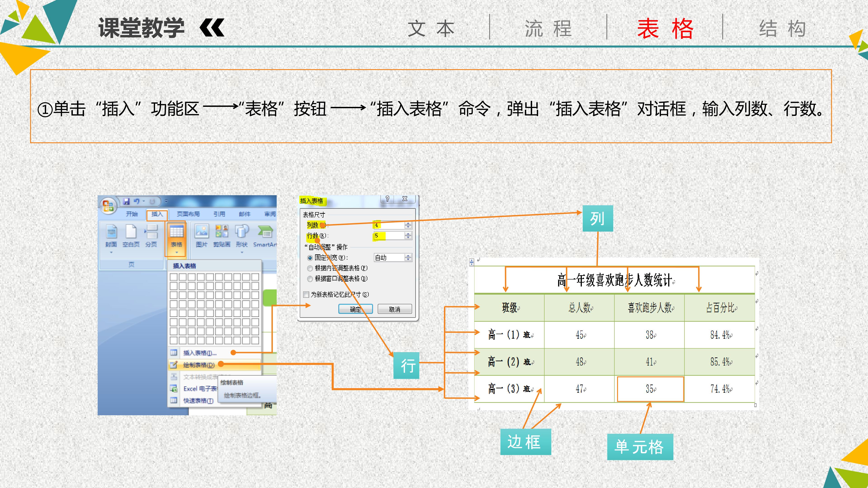Check 为新表格记忆此尺寸 checkbox
Screen dimensions: 868x488
click(x=306, y=295)
